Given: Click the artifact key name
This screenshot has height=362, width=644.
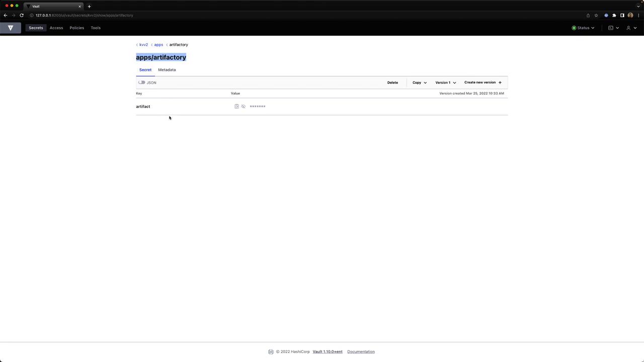Looking at the screenshot, I should 143,107.
